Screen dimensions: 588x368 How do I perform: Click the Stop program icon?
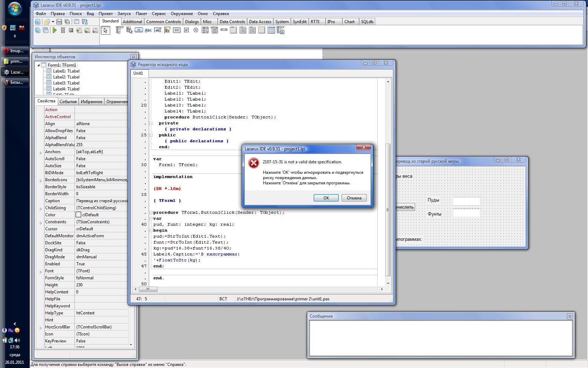click(x=71, y=30)
